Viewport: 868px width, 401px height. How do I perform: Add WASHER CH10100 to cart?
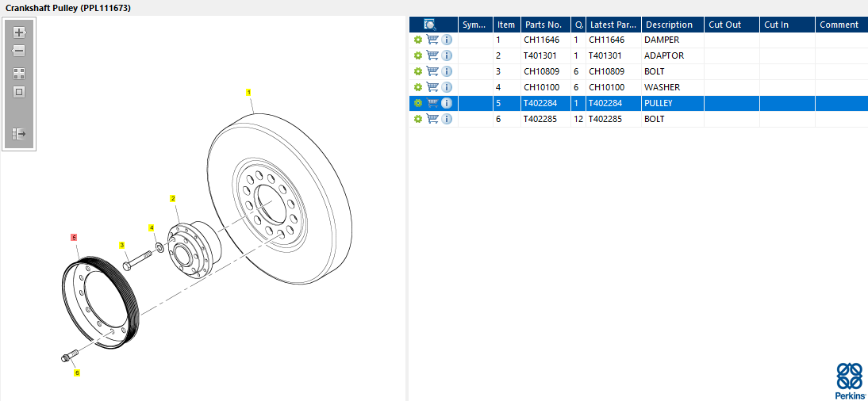pyautogui.click(x=432, y=87)
